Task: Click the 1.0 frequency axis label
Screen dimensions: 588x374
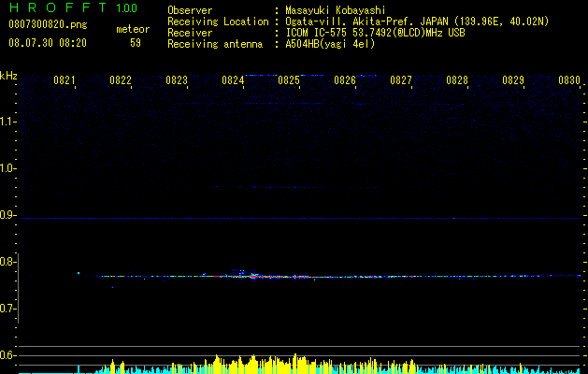Action: click(x=8, y=168)
